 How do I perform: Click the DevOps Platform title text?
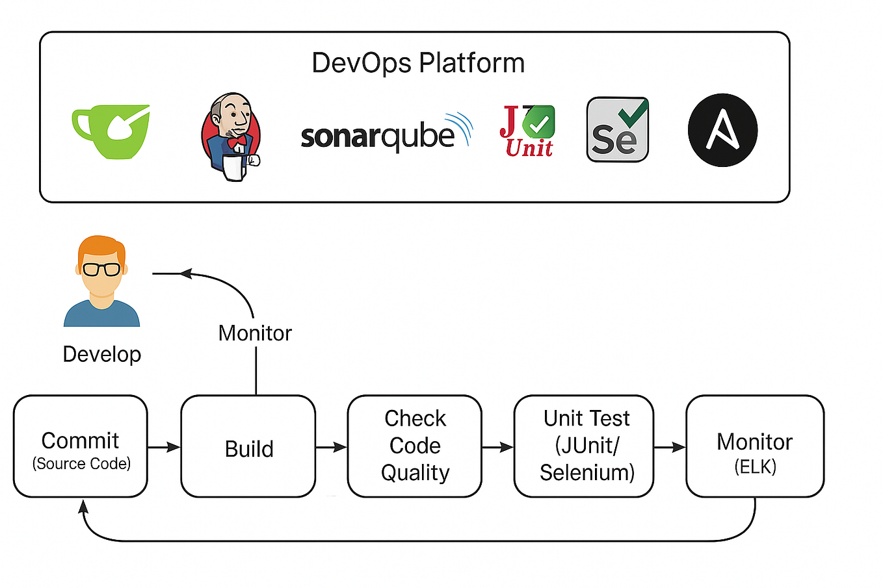[x=418, y=62]
